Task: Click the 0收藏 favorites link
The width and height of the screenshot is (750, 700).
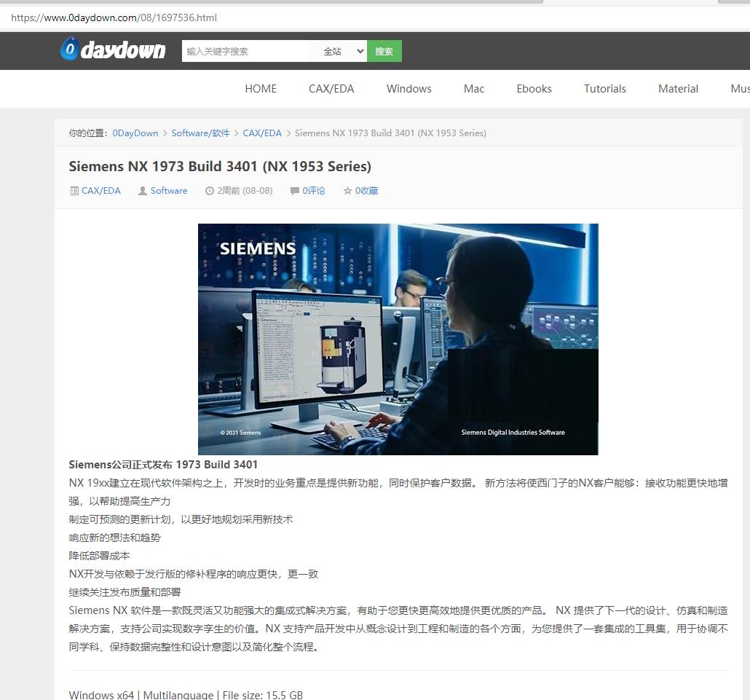Action: tap(366, 190)
